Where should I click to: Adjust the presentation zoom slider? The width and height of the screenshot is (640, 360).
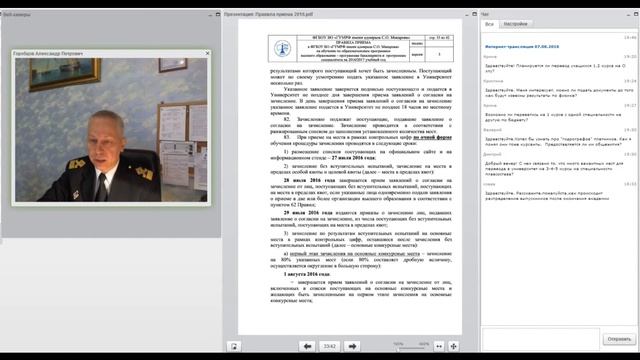pyautogui.click(x=411, y=348)
